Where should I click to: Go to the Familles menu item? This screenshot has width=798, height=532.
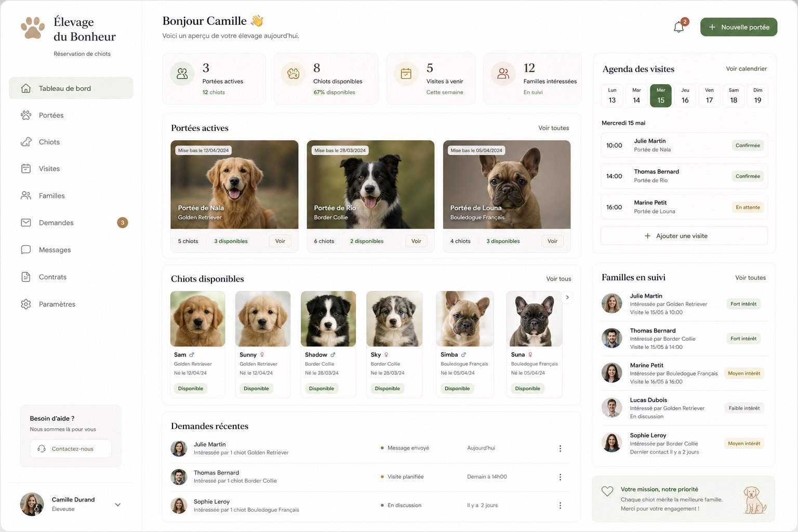pyautogui.click(x=71, y=195)
